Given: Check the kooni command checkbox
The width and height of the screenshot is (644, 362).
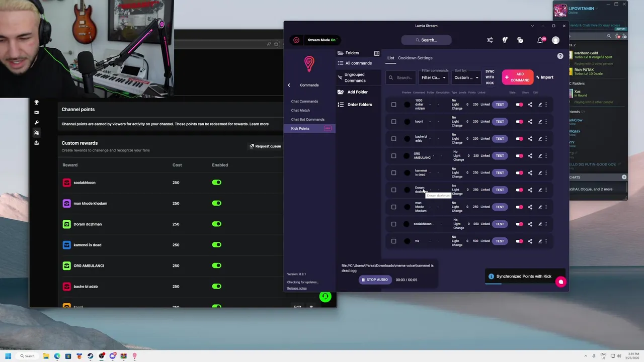Looking at the screenshot, I should tap(394, 122).
